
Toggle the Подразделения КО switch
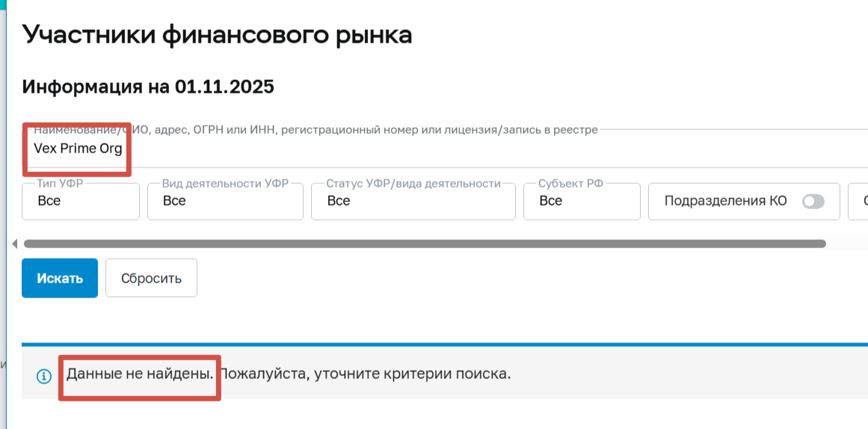pyautogui.click(x=813, y=201)
